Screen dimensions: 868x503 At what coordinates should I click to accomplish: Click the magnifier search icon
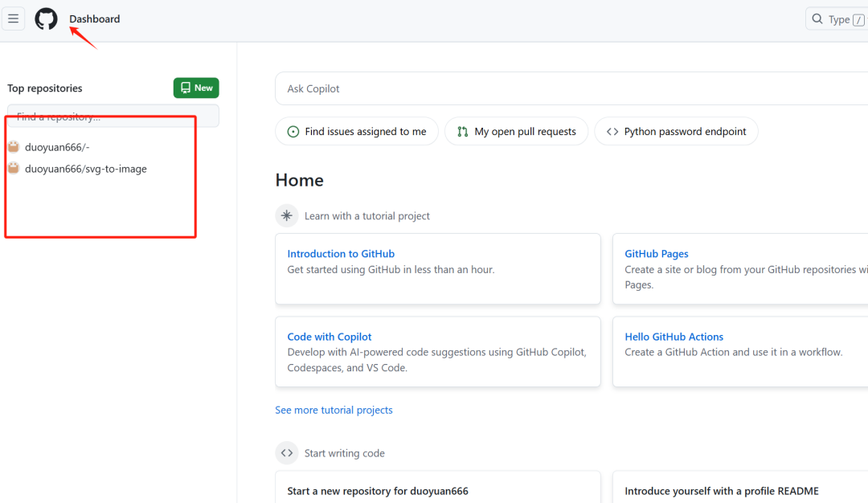click(817, 19)
